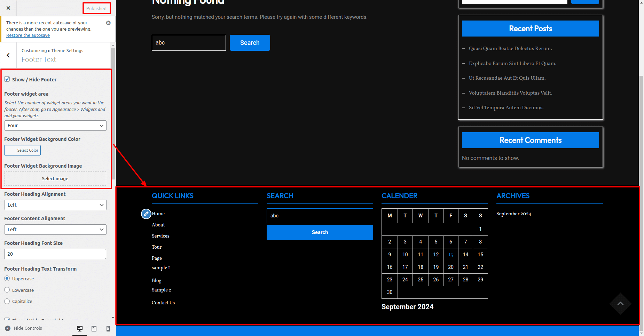Image resolution: width=644 pixels, height=336 pixels.
Task: Click the edit pencil shortcut beside Home
Action: point(146,214)
